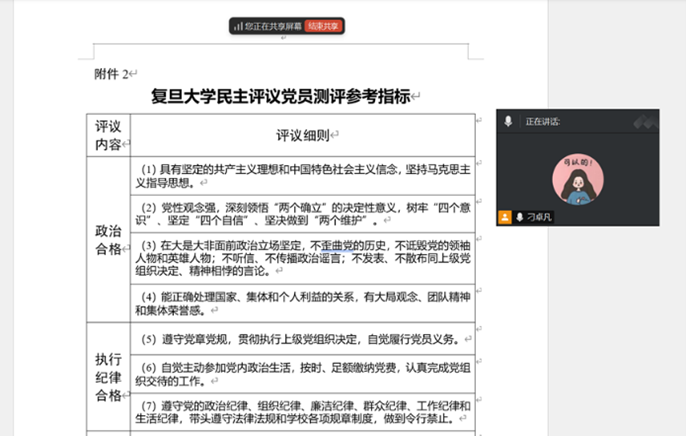Image resolution: width=686 pixels, height=436 pixels.
Task: Click the 您正在共享屏幕 status text
Action: tap(273, 26)
